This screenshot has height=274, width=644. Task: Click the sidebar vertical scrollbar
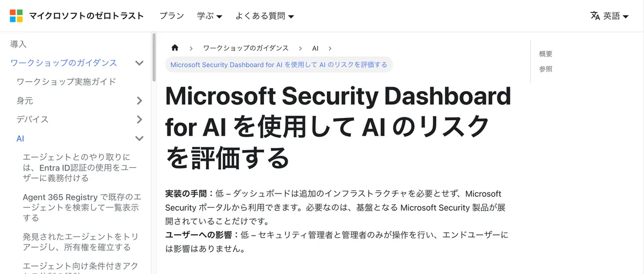154,57
